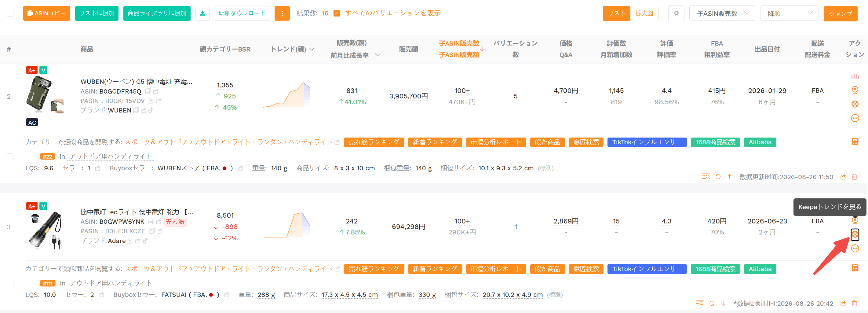Switch to the リスト view tab
Viewport: 868px width, 313px height.
(x=616, y=13)
